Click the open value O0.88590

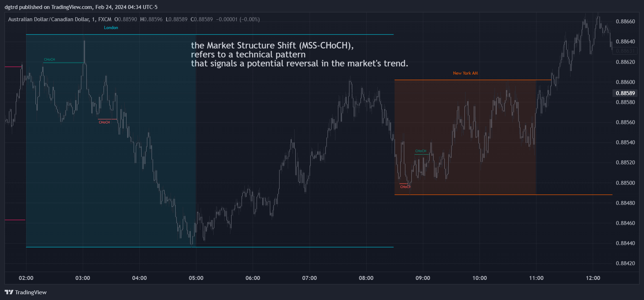(x=126, y=19)
